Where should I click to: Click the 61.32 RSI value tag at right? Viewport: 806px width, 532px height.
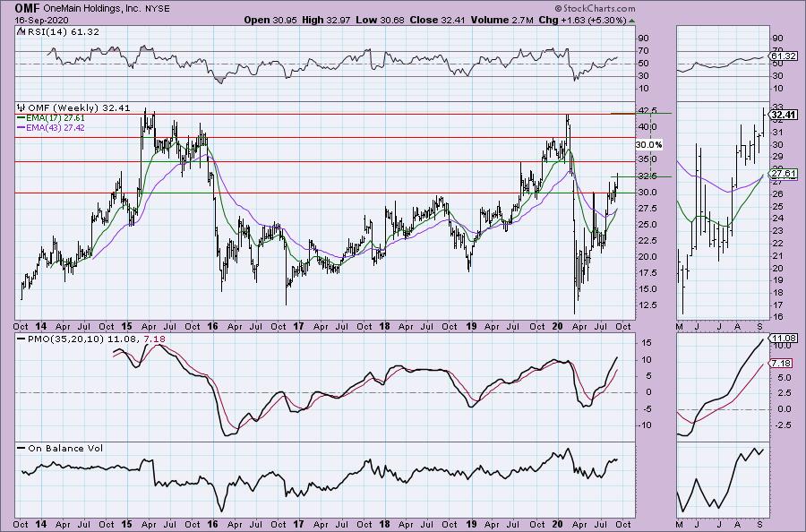pos(785,56)
